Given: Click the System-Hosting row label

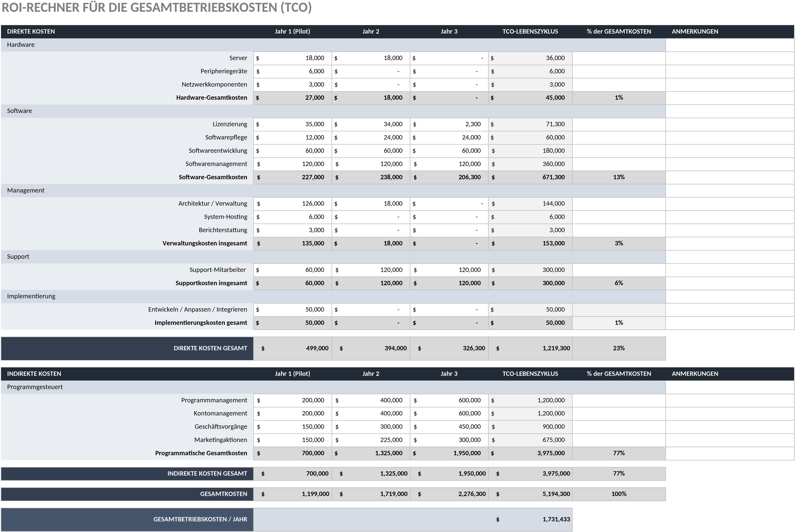Looking at the screenshot, I should tap(225, 217).
